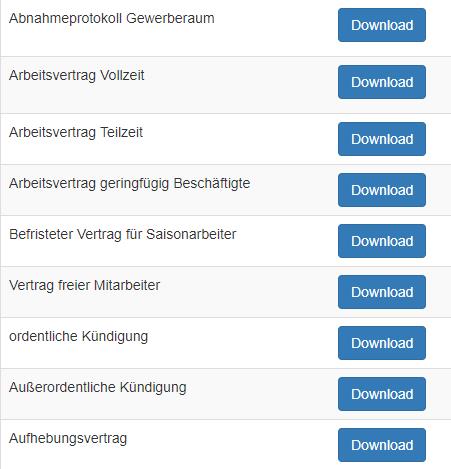Click the ordentliche Kündigung row title

(x=79, y=337)
